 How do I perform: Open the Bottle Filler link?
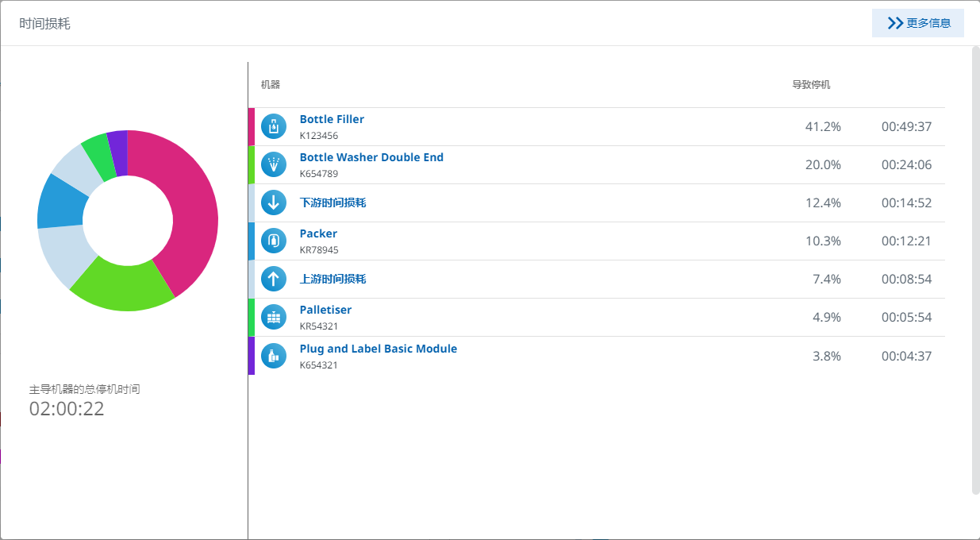[x=332, y=119]
